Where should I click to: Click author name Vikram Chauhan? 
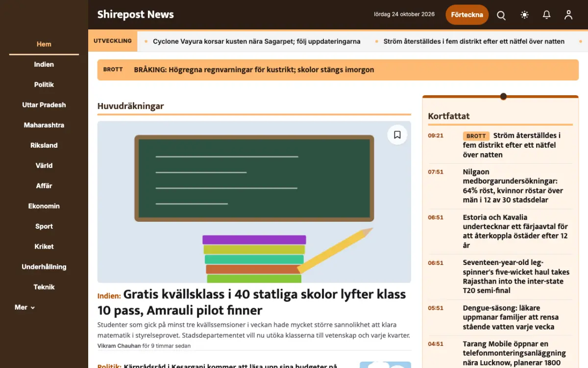119,346
